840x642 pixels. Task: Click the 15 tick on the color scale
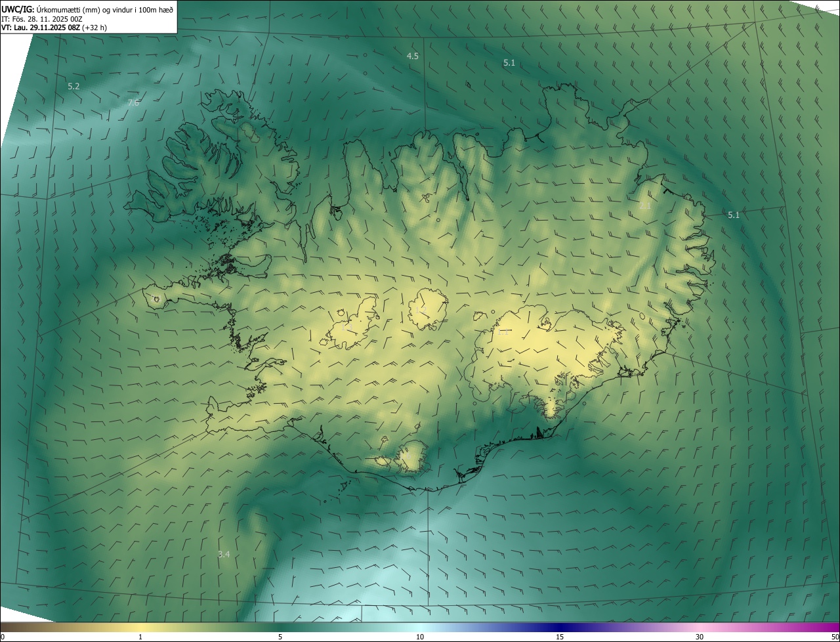[x=560, y=637]
